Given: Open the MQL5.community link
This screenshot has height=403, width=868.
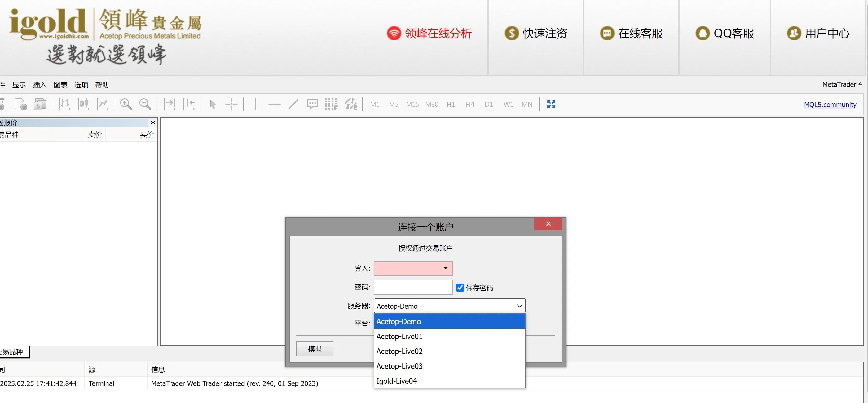Looking at the screenshot, I should [830, 104].
